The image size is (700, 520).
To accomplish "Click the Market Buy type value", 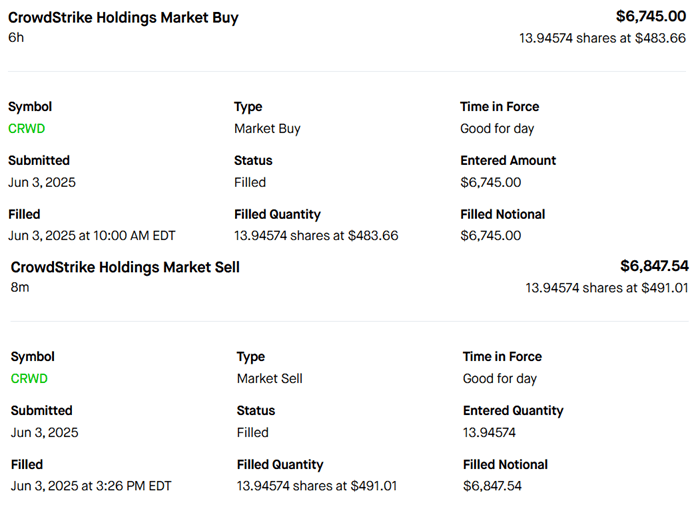I will click(267, 129).
